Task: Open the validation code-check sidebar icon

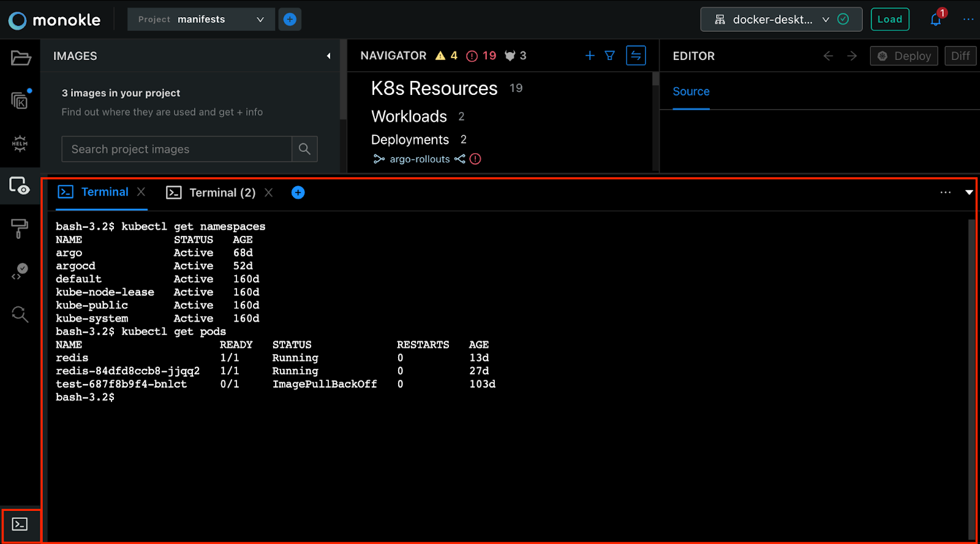Action: pyautogui.click(x=20, y=271)
